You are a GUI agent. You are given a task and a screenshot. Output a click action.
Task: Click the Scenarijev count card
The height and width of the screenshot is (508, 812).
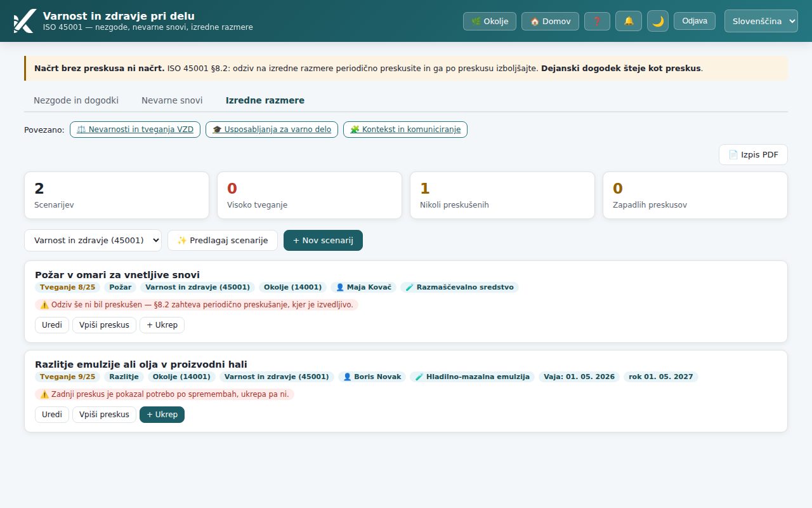point(117,196)
